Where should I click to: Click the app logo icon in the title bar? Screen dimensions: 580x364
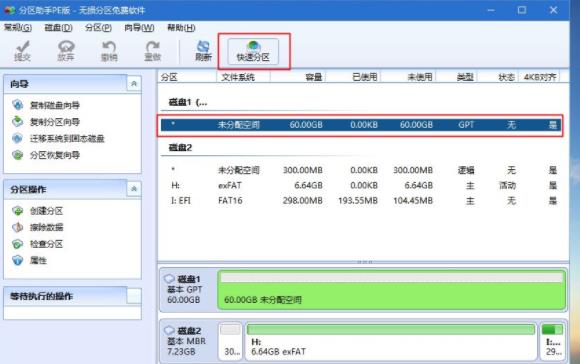[x=9, y=10]
